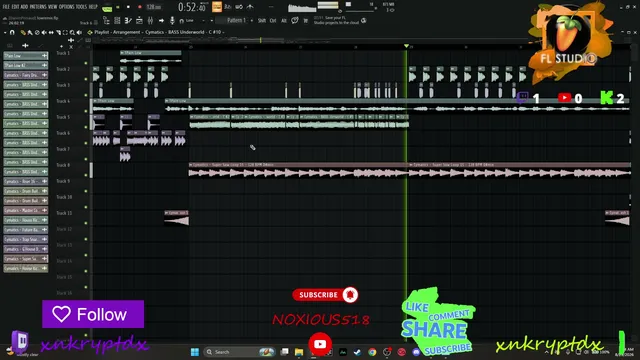The image size is (640, 360).
Task: Select the Playback speaker tool in playlist
Action: (x=79, y=32)
